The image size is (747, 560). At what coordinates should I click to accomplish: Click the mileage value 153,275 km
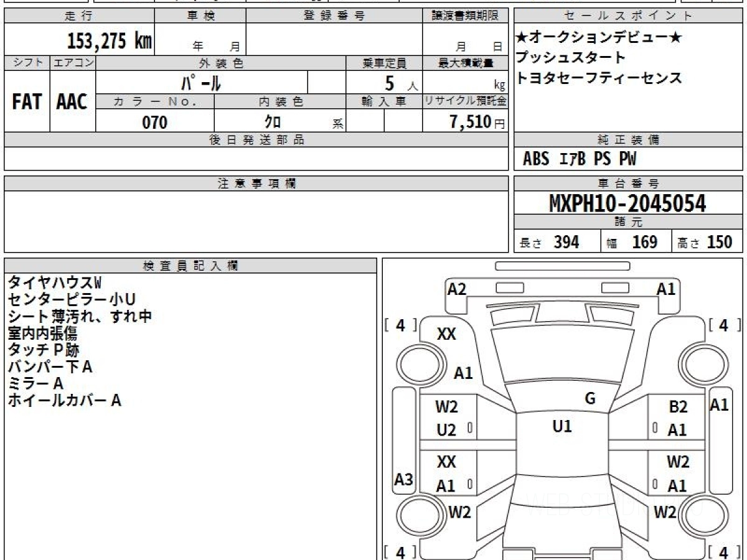click(110, 41)
